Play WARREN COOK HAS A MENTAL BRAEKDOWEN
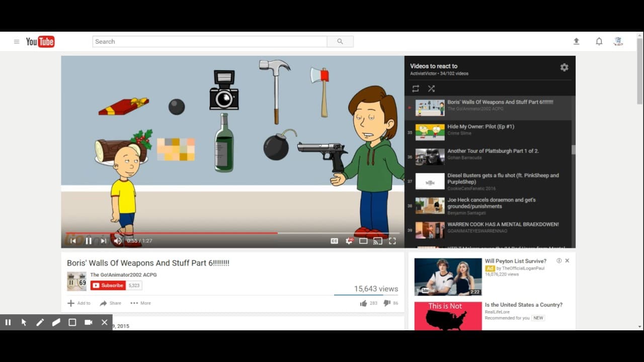Image resolution: width=644 pixels, height=362 pixels. coord(503,224)
